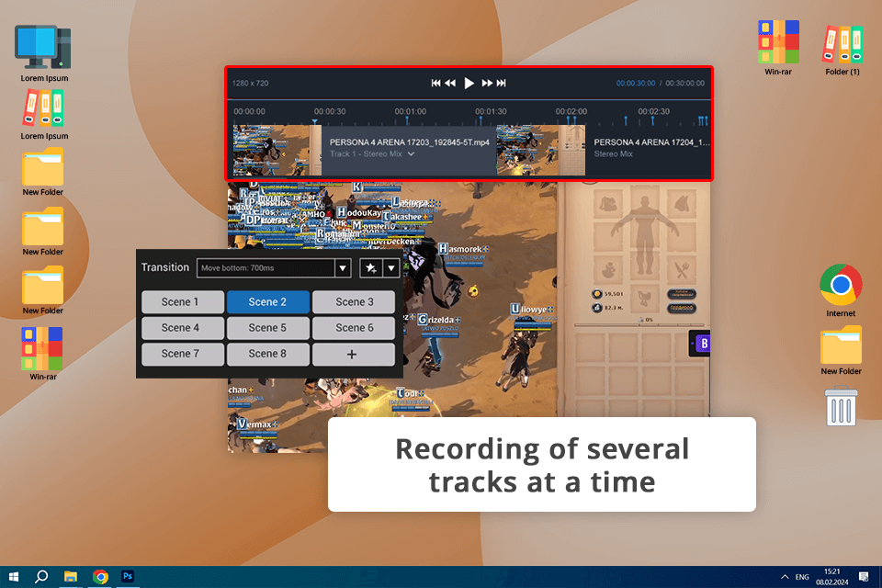Select the PERSONA 4 ARENA 17204_1... clip title
This screenshot has height=588, width=882.
652,142
